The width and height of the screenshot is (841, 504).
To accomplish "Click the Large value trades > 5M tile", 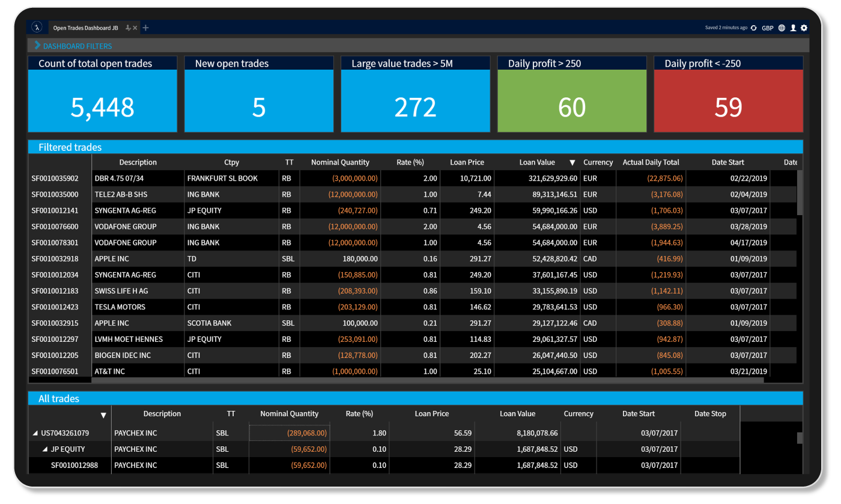I will tap(416, 94).
